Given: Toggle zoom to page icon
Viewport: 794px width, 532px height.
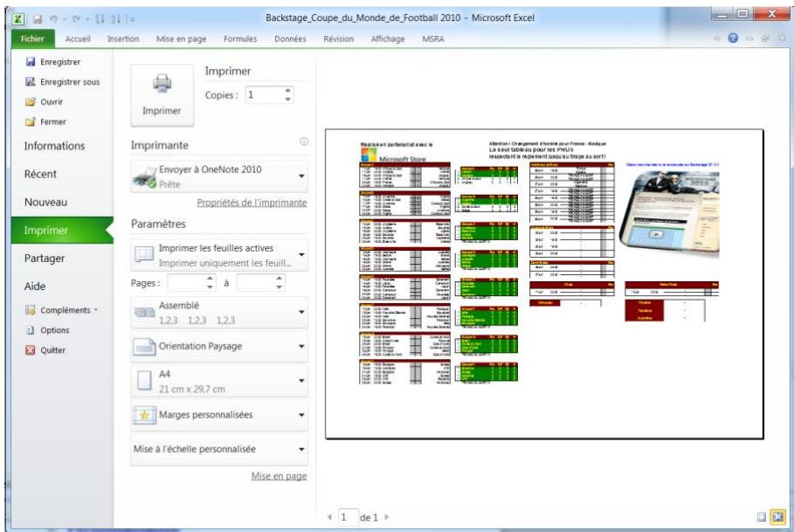Looking at the screenshot, I should [x=777, y=517].
